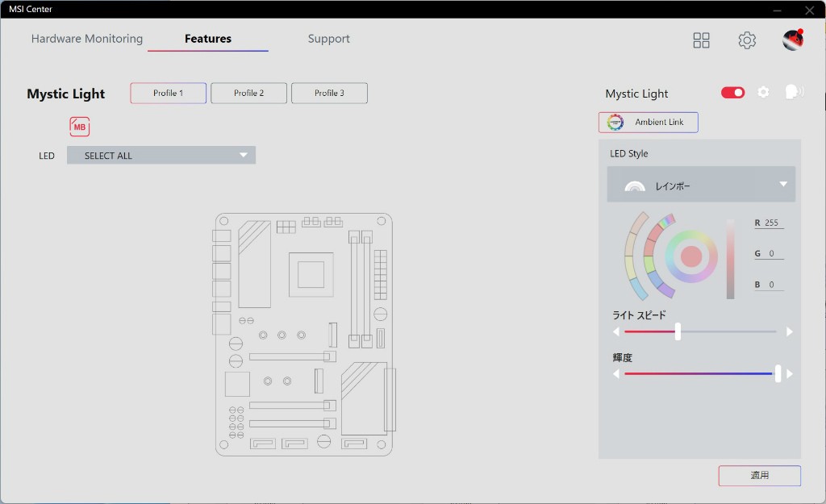The height and width of the screenshot is (504, 826).
Task: Click left arrow to decrease brightness
Action: pyautogui.click(x=616, y=374)
